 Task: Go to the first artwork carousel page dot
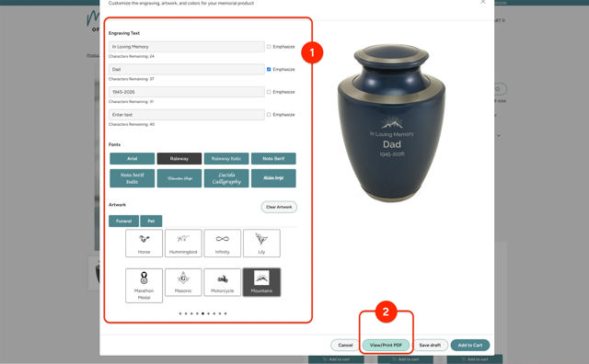pyautogui.click(x=180, y=313)
